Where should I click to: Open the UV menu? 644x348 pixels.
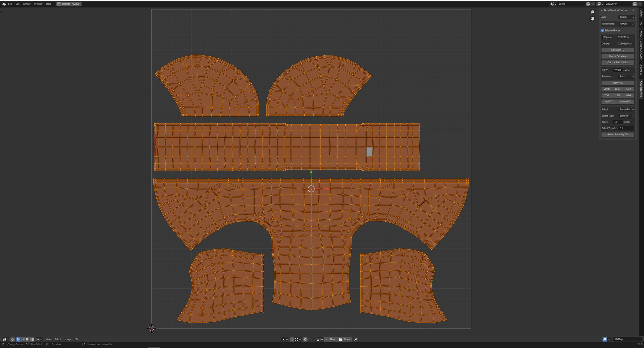click(x=76, y=339)
